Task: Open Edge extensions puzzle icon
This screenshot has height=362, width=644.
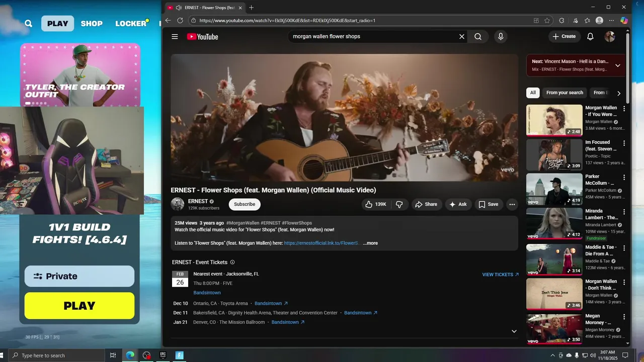Action: click(x=562, y=21)
